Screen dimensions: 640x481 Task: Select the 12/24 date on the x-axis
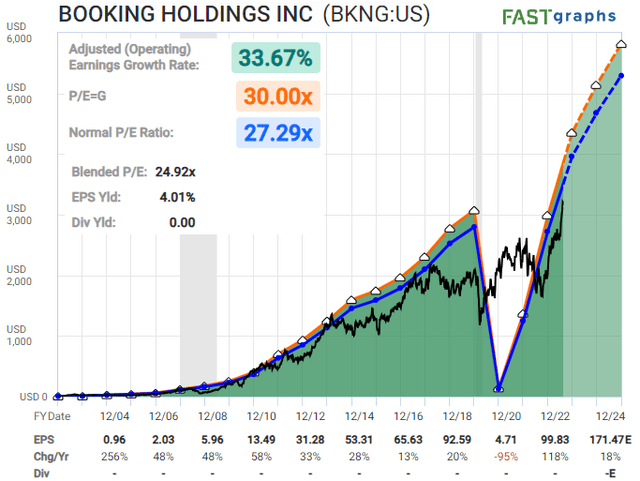coord(609,415)
